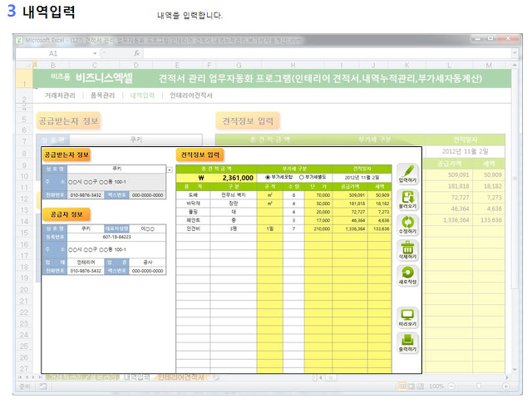
Task: Switch to Page Break Preview icon
Action: [x=420, y=386]
